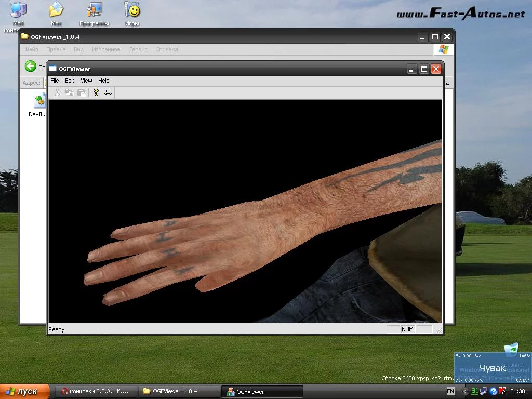Viewport: 532px width, 399px height.
Task: Select the Мои documents desktop icon
Action: 56,14
